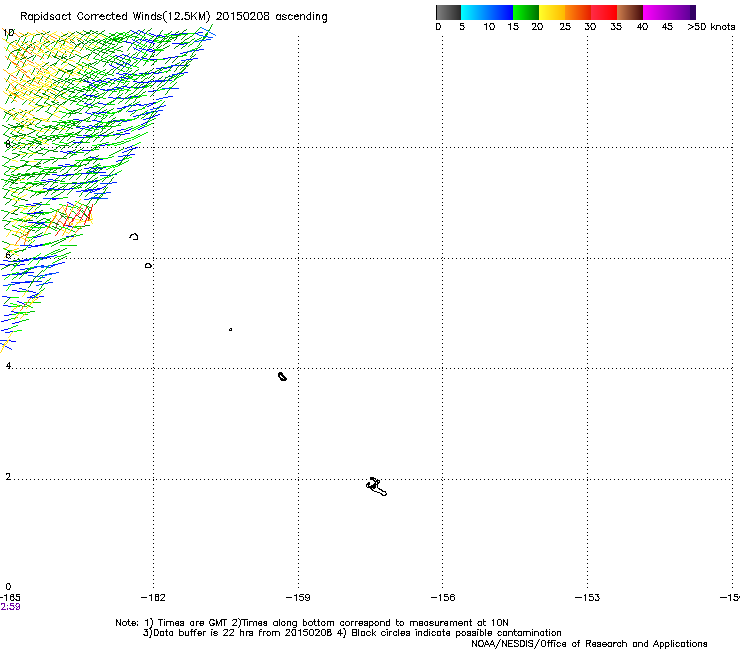The image size is (740, 650).
Task: Click the latitude label '0'
Action: (8, 587)
